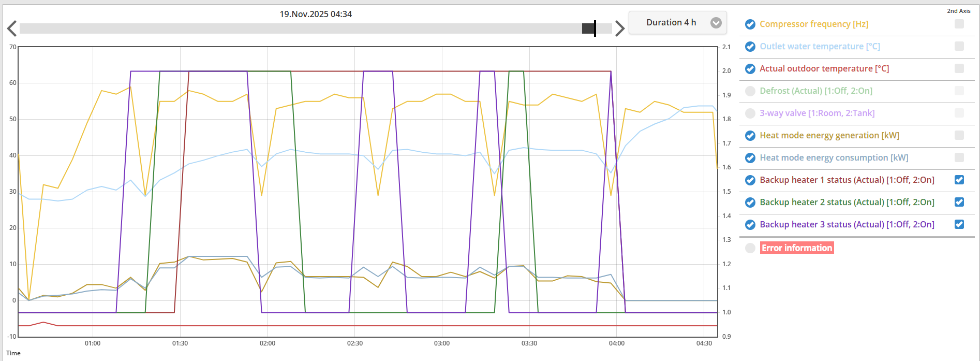Uncheck 2nd Axis for Backup heater 1
This screenshot has width=980, height=361.
point(959,180)
